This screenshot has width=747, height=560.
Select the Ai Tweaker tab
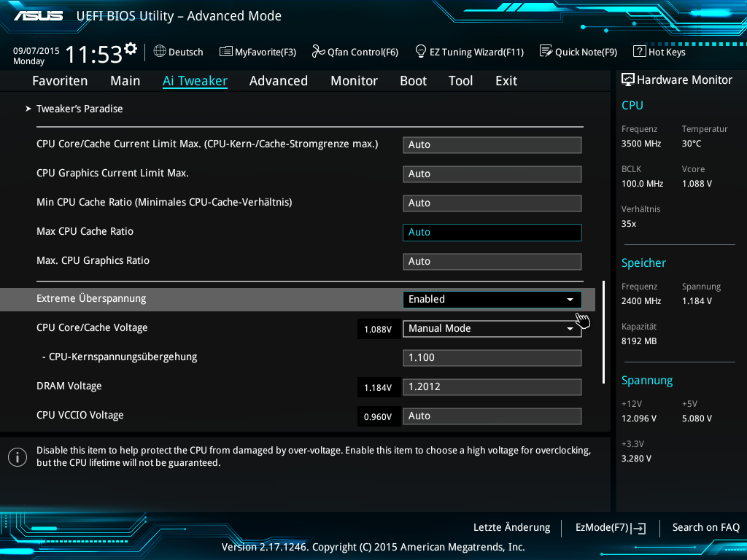195,81
